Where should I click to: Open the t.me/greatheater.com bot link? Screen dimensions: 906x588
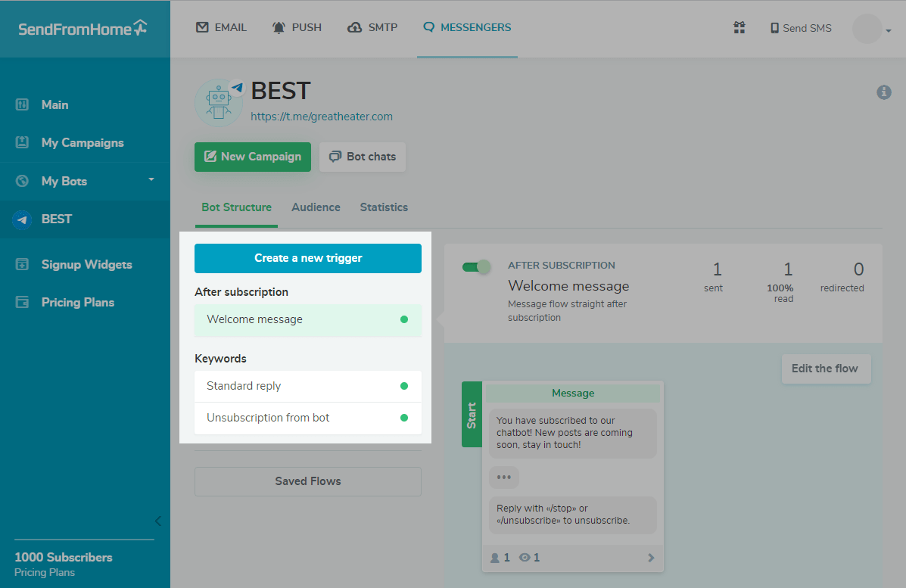[x=322, y=117]
